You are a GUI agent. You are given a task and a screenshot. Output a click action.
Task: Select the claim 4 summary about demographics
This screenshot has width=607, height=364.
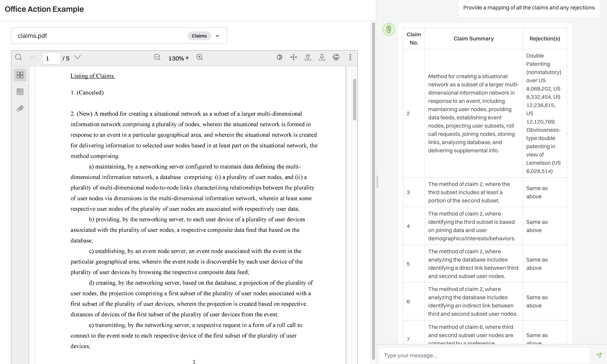point(472,226)
